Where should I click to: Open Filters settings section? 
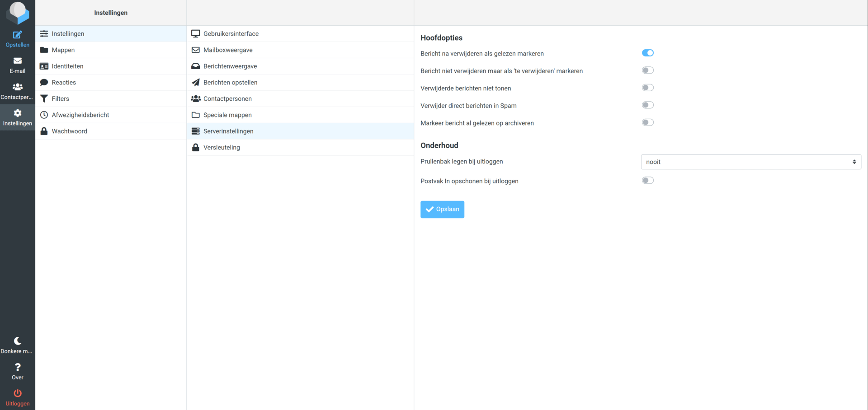111,99
